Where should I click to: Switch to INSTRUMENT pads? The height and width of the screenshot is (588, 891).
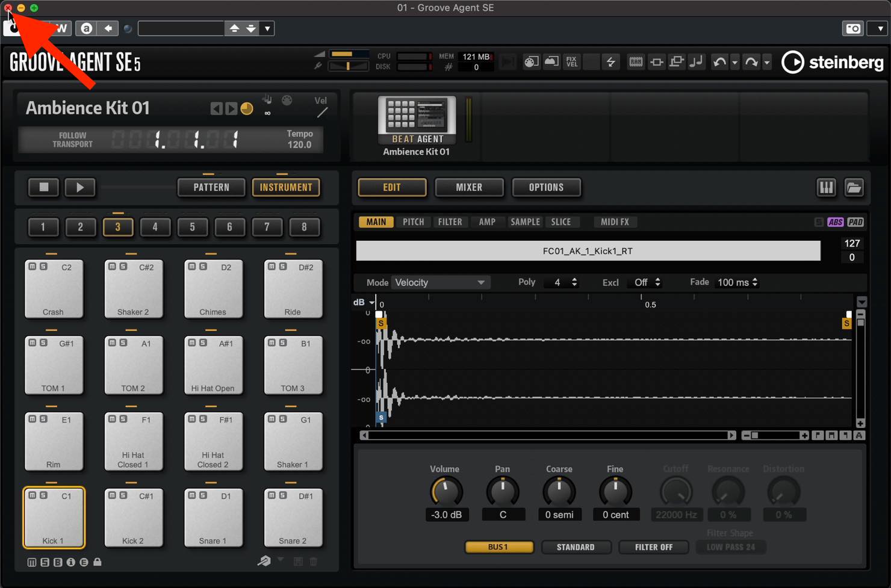(x=286, y=187)
